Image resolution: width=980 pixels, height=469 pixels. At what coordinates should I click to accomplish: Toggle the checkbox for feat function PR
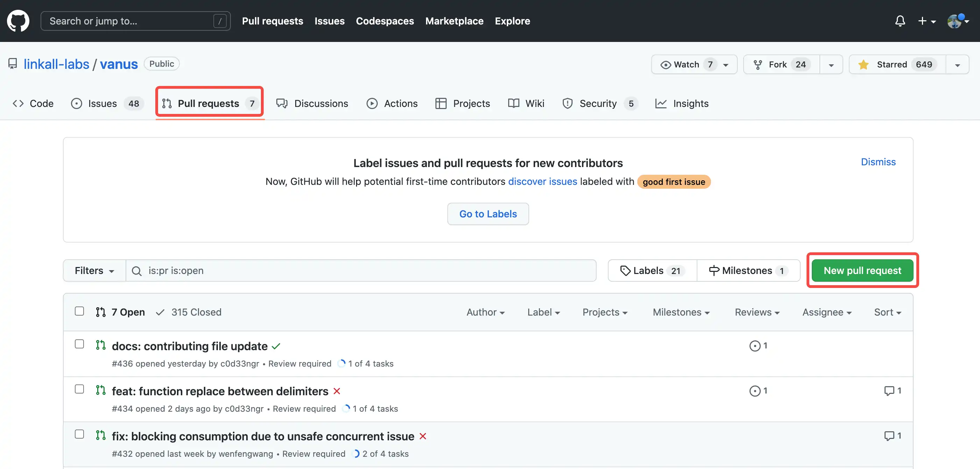pyautogui.click(x=79, y=390)
